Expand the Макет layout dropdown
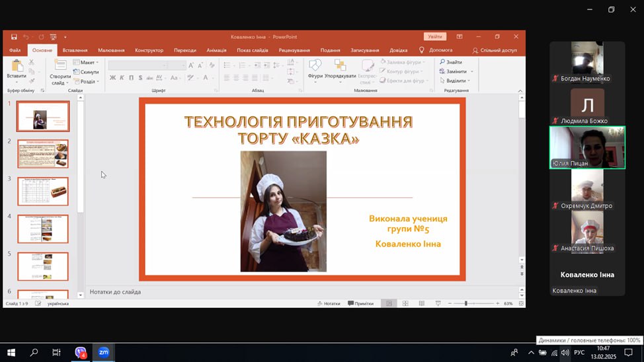644x362 pixels. pos(87,62)
